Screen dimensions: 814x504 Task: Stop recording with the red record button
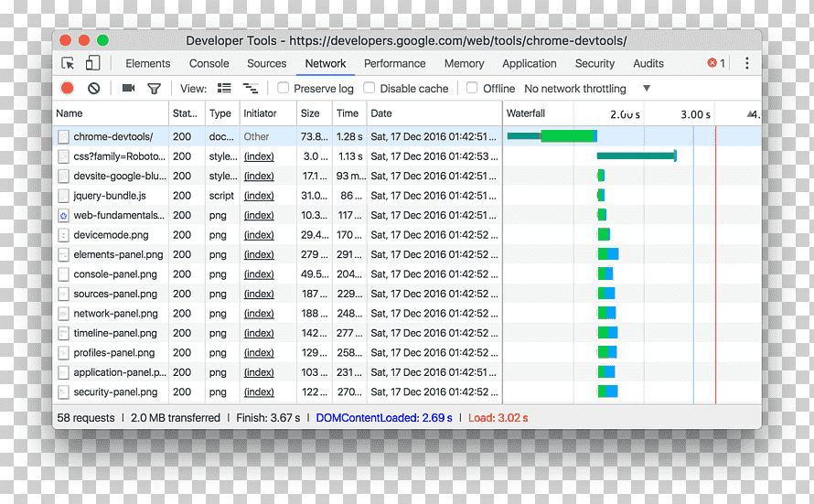(x=67, y=88)
